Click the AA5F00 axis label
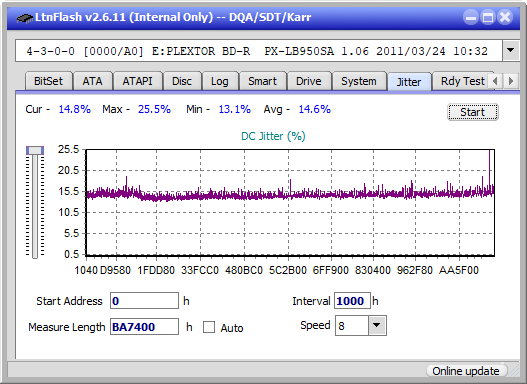 pyautogui.click(x=459, y=270)
